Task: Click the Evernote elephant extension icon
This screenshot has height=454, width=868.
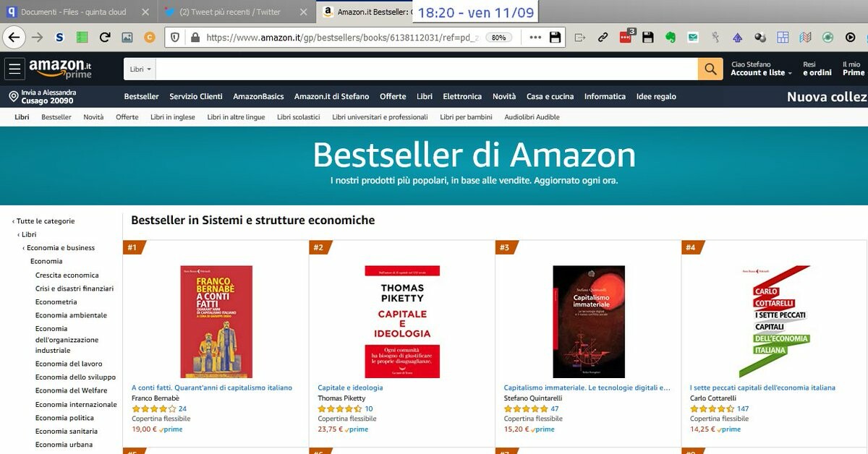Action: coord(671,37)
